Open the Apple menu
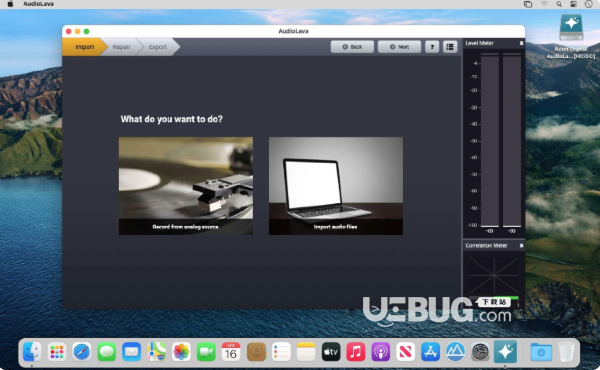The height and width of the screenshot is (370, 600). point(10,4)
